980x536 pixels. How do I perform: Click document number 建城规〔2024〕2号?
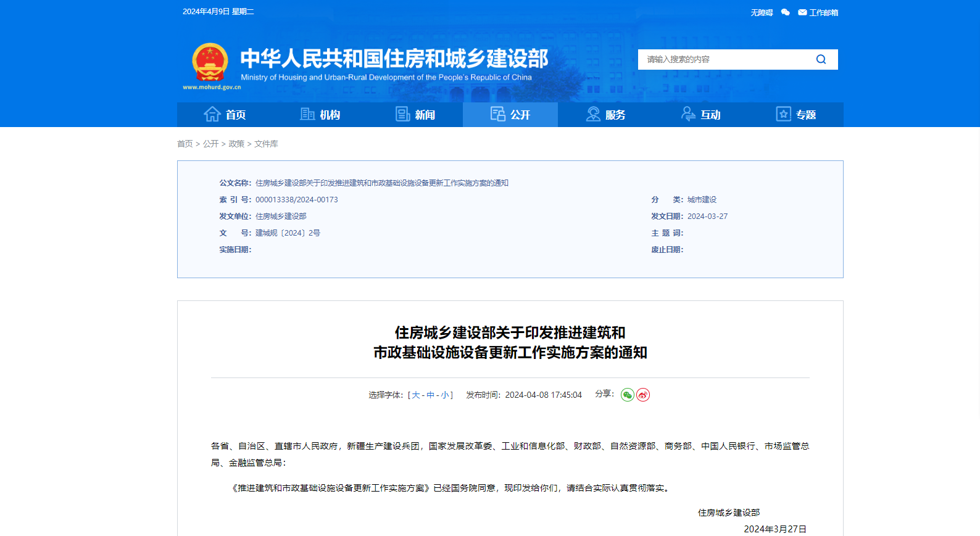pos(288,233)
